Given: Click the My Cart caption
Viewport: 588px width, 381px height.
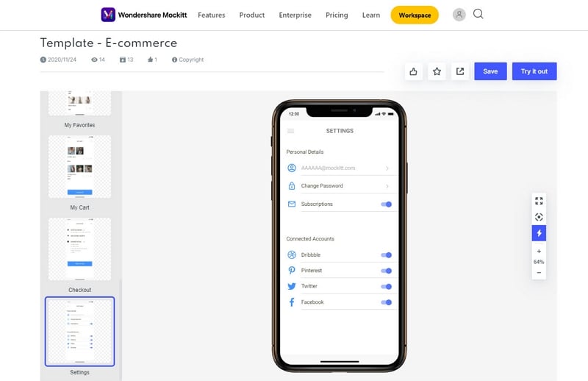Looking at the screenshot, I should coord(79,207).
